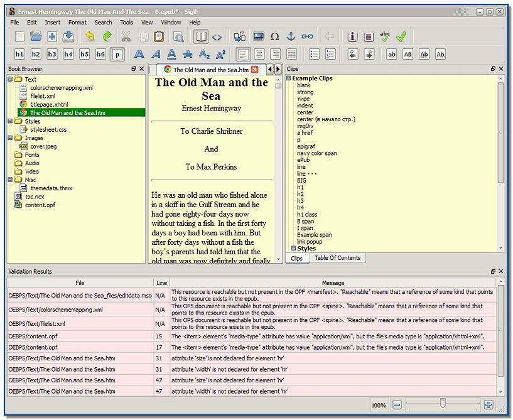The image size is (513, 420).
Task: Open the Tools menu
Action: [x=126, y=22]
